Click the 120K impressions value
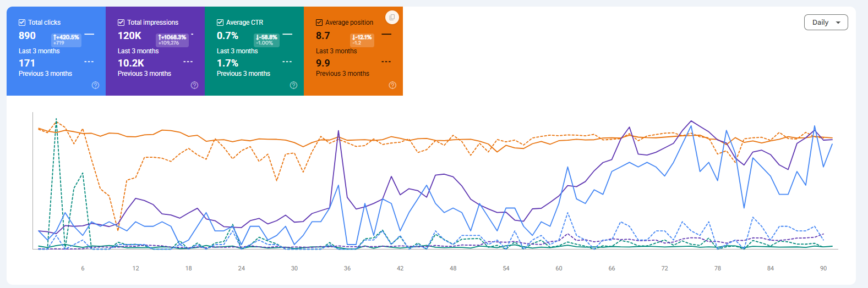 pyautogui.click(x=129, y=36)
